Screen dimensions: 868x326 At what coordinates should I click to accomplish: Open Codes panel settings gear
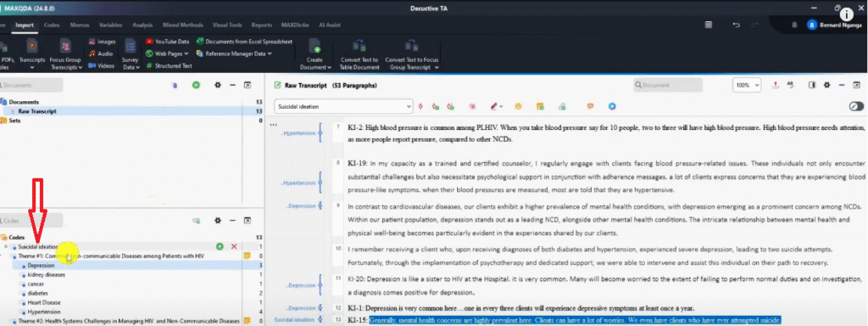(x=218, y=221)
